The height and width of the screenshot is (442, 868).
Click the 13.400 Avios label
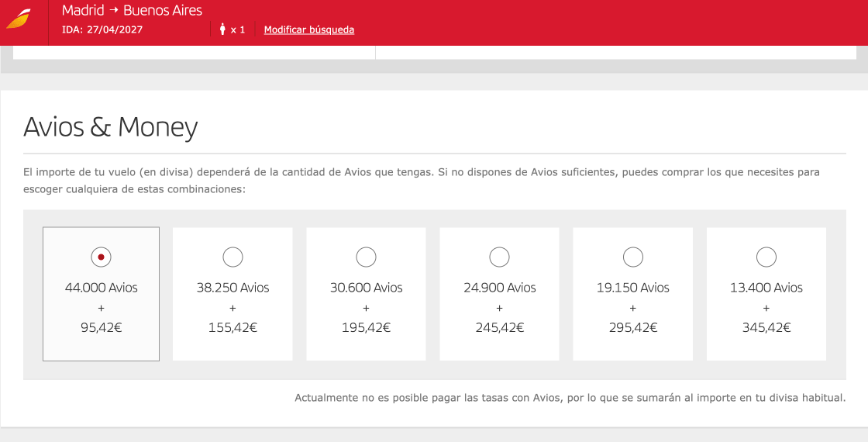(766, 288)
